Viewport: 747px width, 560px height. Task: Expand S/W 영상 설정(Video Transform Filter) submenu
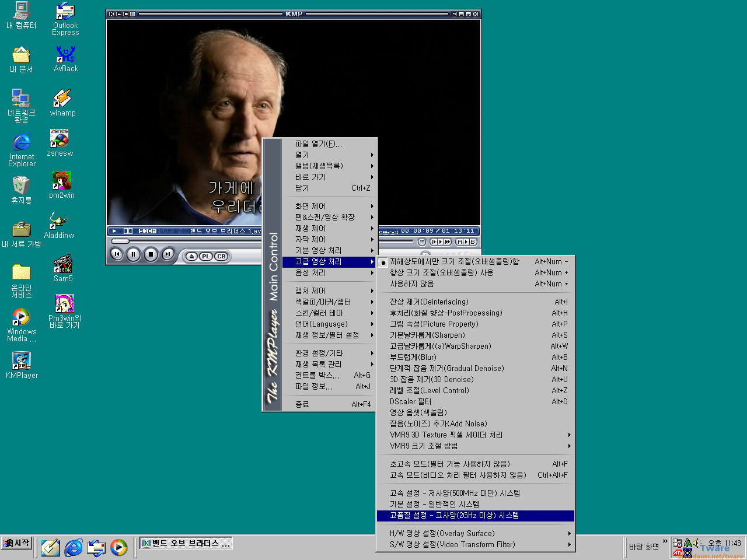[x=476, y=545]
